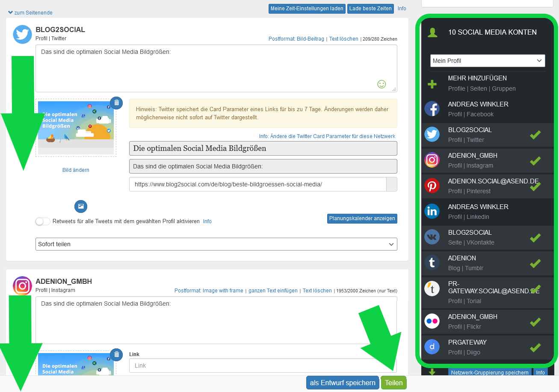Screen dimensions: 559x392
Task: Change Twitter Postformat: Bild-Beitrag
Action: tap(296, 38)
